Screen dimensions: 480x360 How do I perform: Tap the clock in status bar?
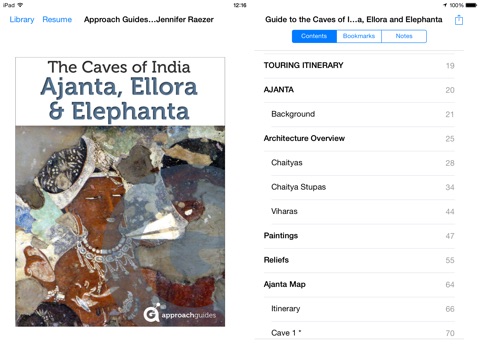point(240,5)
